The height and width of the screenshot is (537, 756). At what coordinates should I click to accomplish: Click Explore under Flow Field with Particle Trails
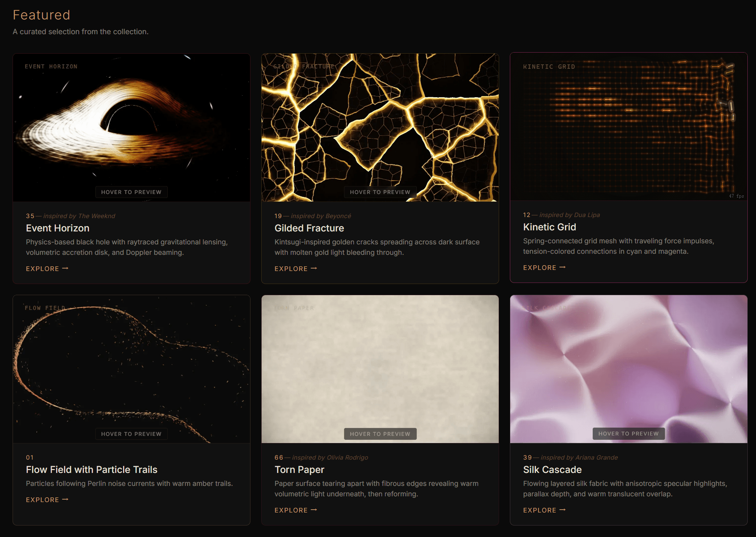(47, 500)
